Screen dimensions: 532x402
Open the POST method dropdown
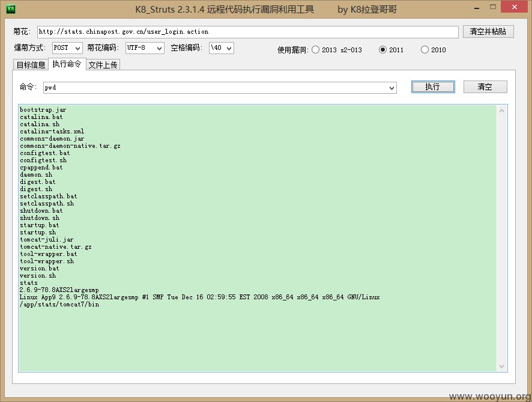click(67, 48)
